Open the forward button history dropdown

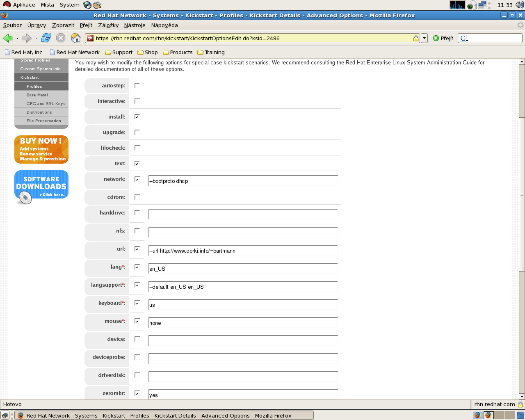pos(37,38)
